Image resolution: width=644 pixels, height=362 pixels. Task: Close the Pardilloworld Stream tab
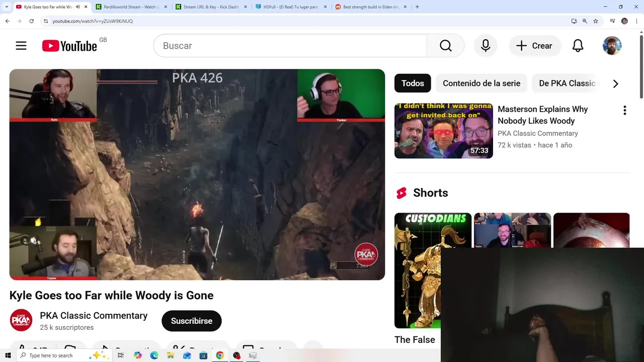click(x=166, y=7)
